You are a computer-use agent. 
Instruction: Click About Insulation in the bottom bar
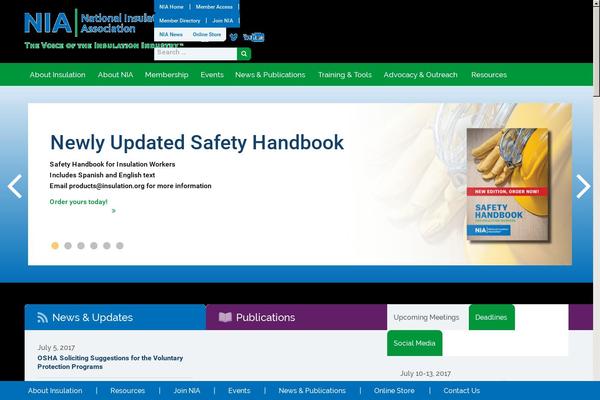55,390
